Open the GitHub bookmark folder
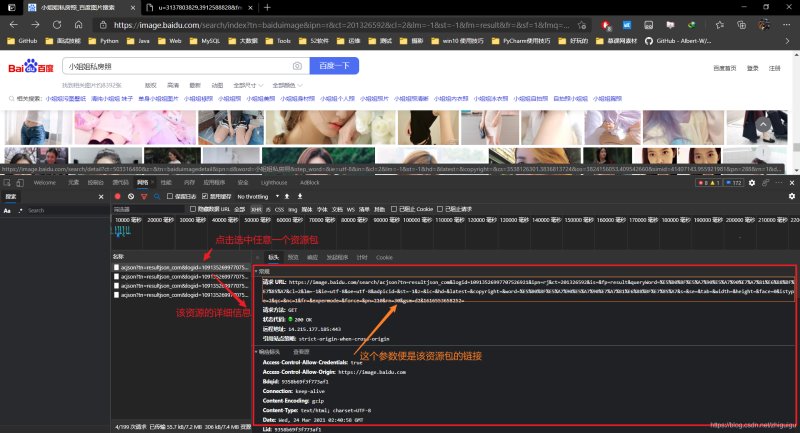Screen dimensions: 800x433 [23, 41]
